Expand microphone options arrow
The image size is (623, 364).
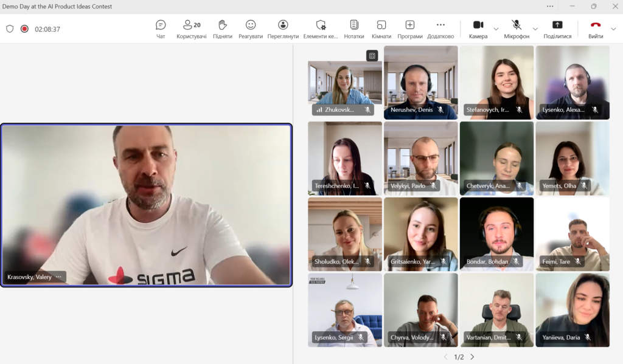click(x=535, y=29)
